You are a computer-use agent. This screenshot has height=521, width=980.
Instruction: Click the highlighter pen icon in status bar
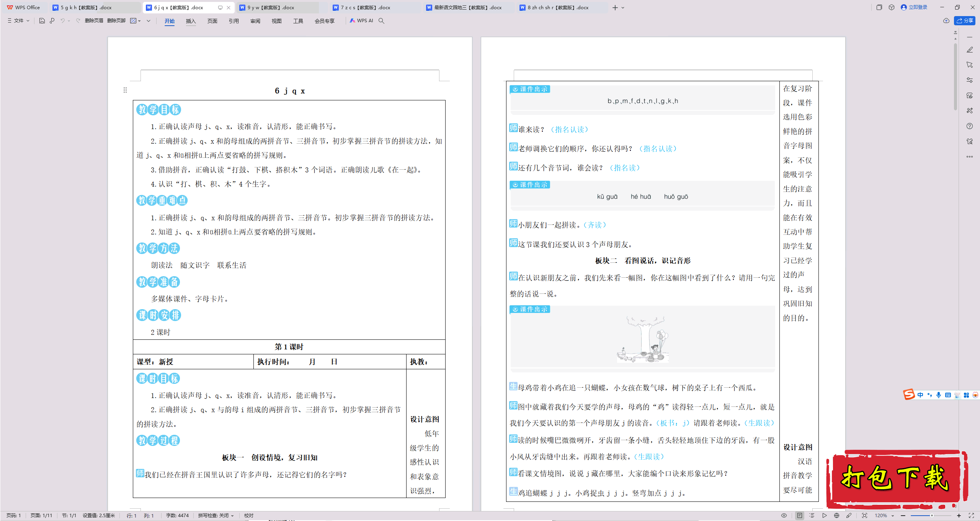849,516
